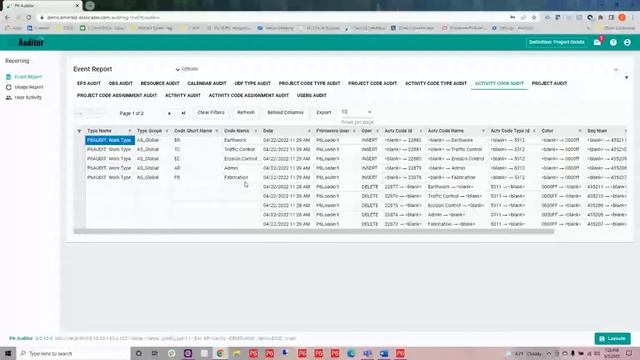Open a new browser tab
The height and width of the screenshot is (360, 640).
coord(90,6)
